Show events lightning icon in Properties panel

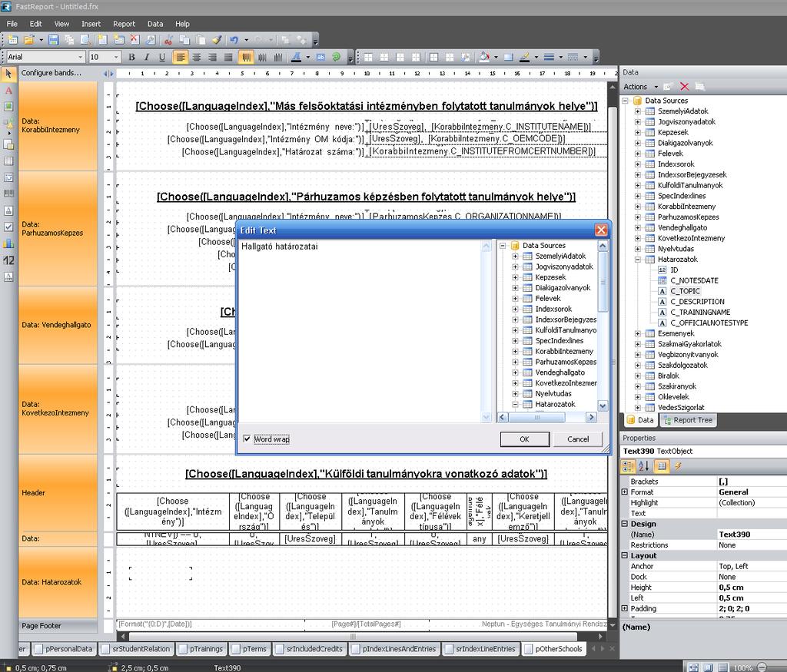[678, 466]
